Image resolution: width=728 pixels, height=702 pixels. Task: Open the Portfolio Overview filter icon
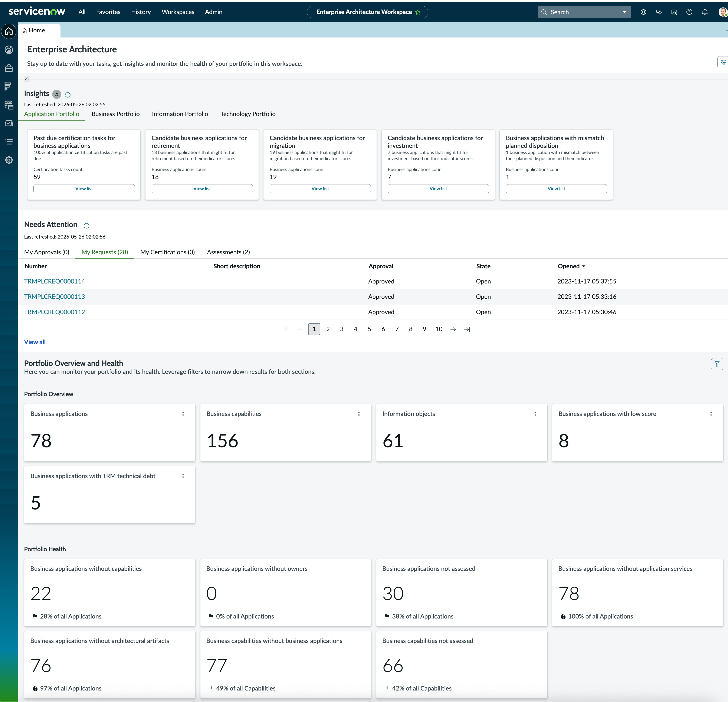click(x=717, y=364)
